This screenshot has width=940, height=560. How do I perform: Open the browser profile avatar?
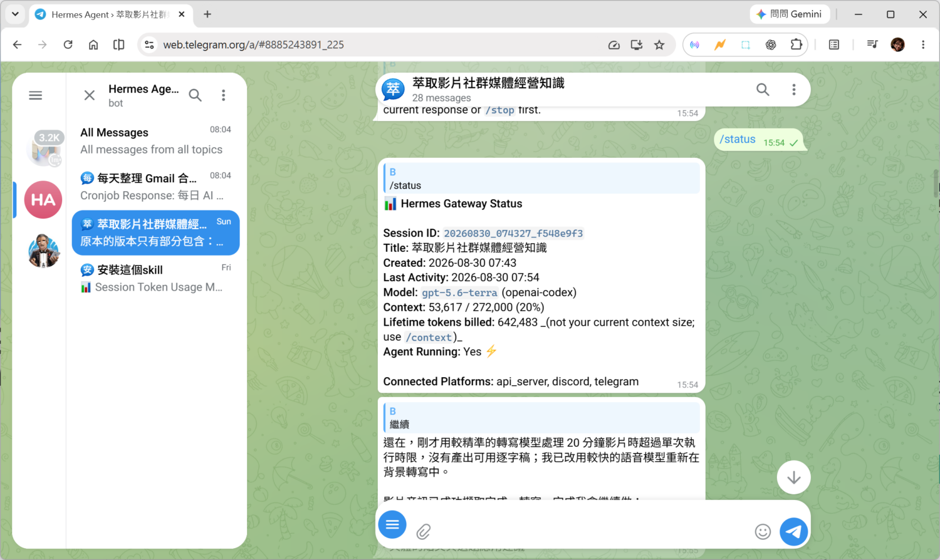(897, 44)
